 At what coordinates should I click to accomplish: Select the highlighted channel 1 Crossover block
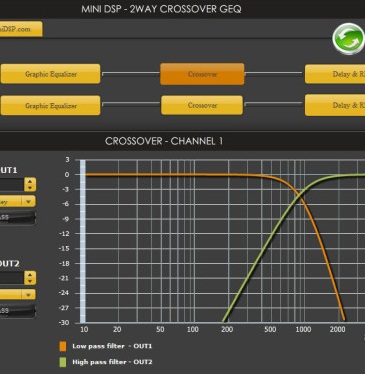coord(202,74)
